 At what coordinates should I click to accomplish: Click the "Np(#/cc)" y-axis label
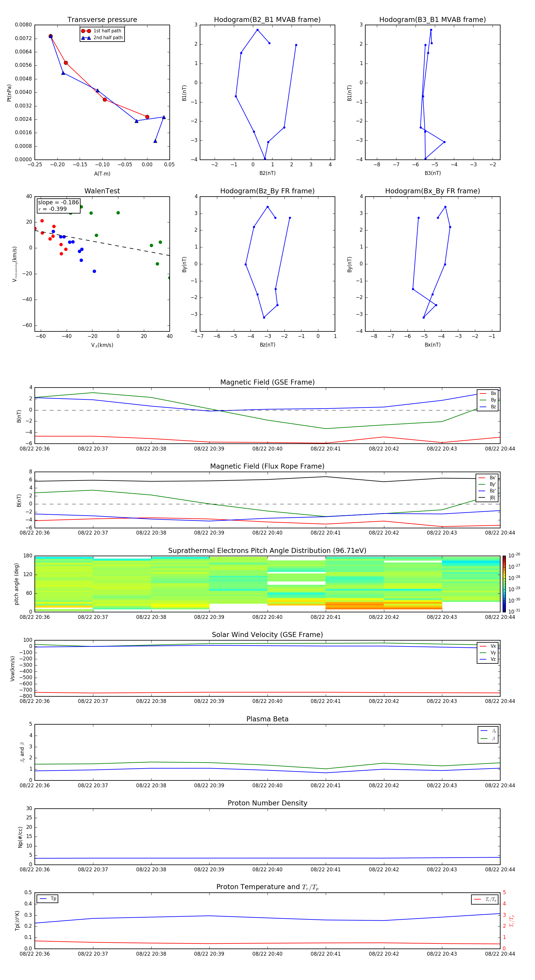pyautogui.click(x=20, y=837)
